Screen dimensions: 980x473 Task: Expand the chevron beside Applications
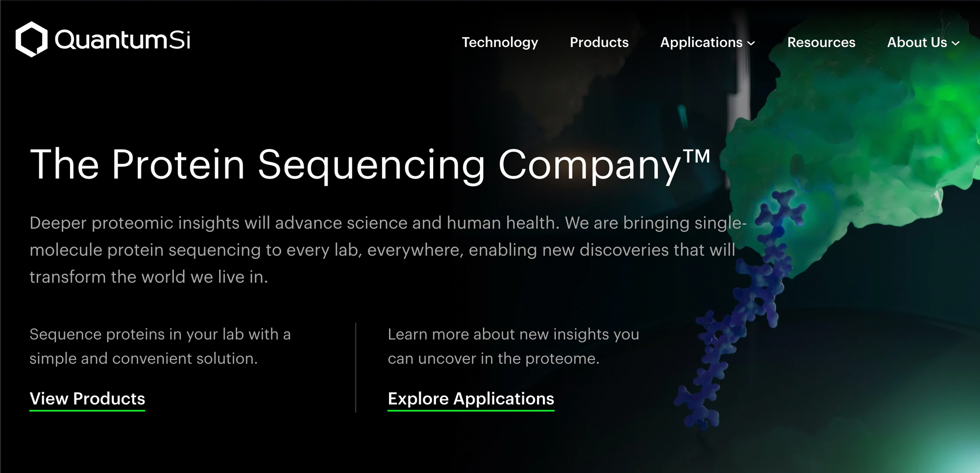(751, 44)
